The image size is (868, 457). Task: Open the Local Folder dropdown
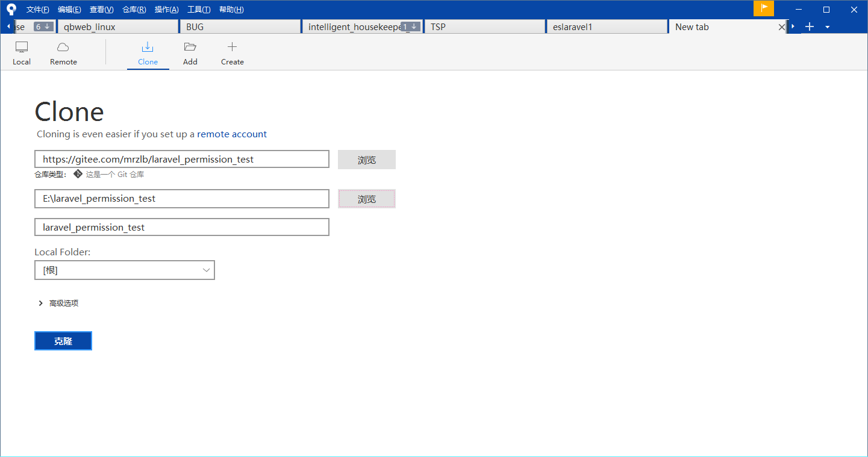125,270
